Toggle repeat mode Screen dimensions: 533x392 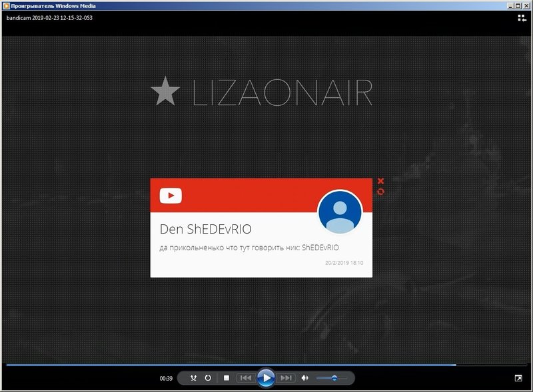click(x=208, y=378)
